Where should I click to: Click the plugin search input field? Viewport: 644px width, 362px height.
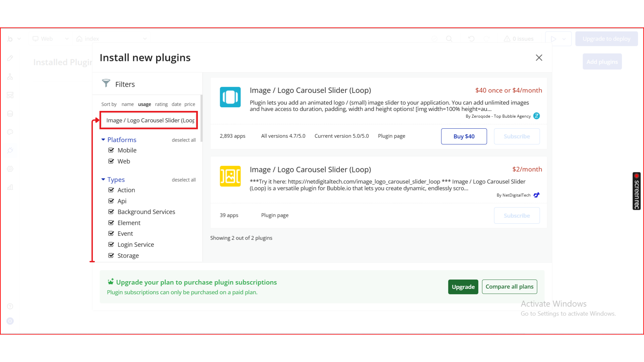pos(149,120)
